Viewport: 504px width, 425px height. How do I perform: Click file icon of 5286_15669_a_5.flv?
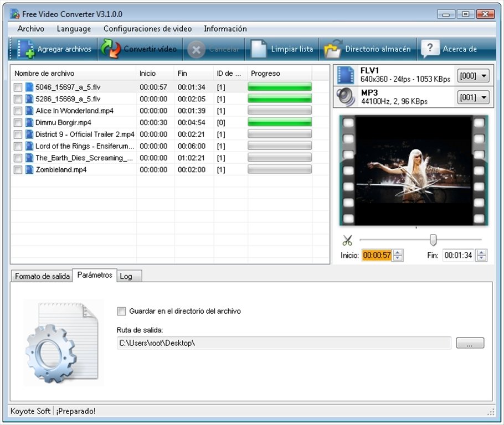pos(29,99)
